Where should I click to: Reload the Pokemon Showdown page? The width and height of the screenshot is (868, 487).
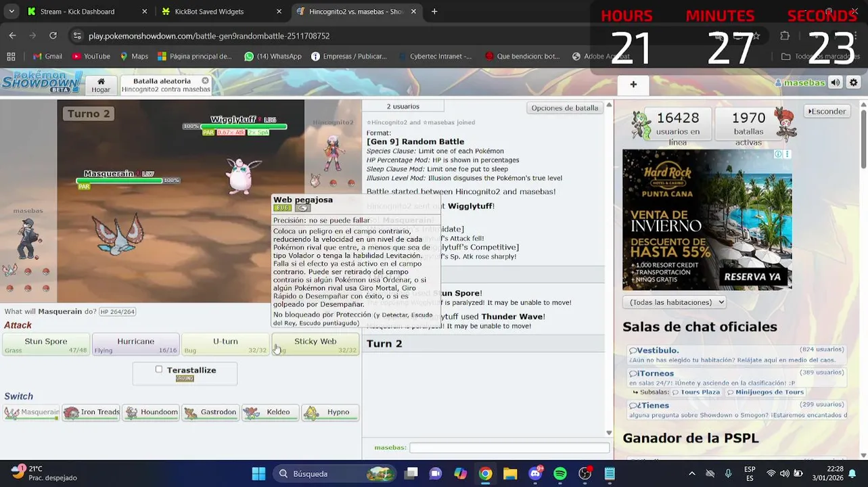(53, 36)
